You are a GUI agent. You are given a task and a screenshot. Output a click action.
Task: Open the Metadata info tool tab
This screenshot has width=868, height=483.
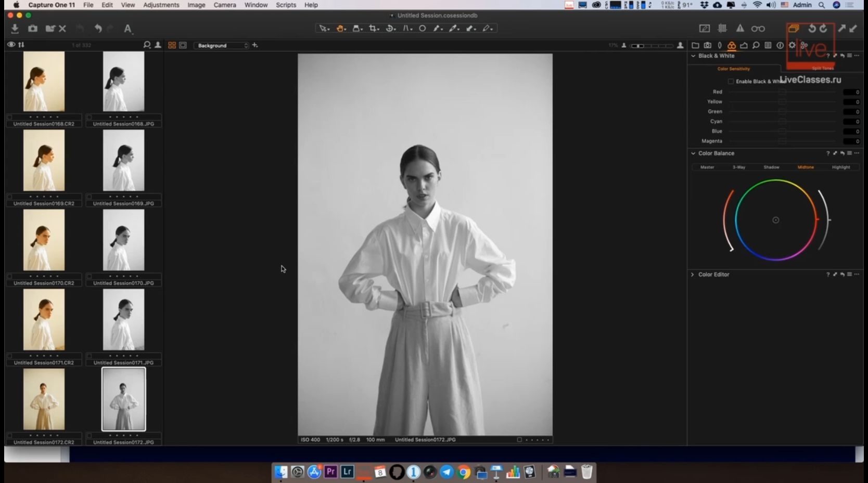click(x=780, y=45)
